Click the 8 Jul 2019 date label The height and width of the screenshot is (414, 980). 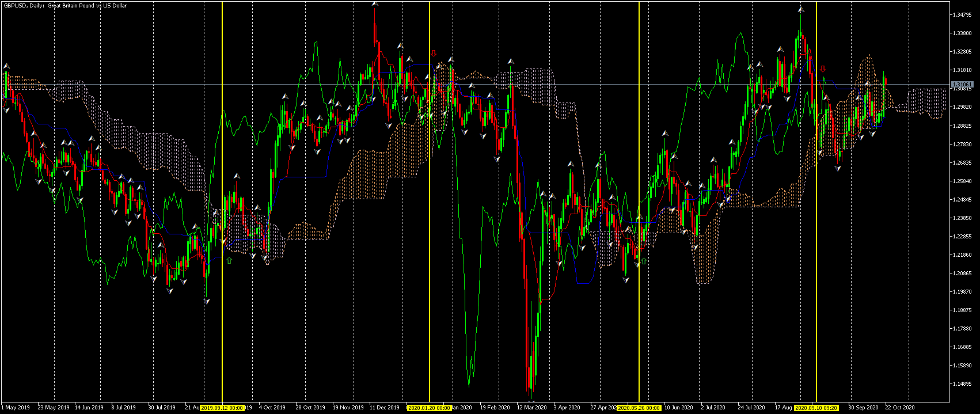pos(124,408)
